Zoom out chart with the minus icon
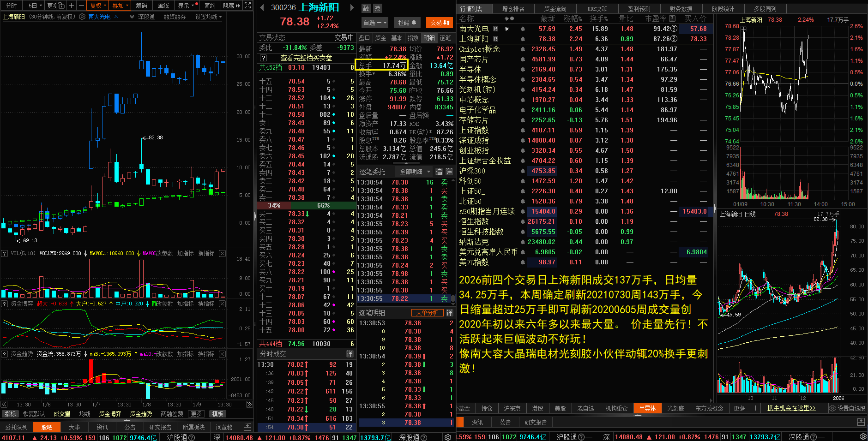Screen dimensions: 868x441 (x=81, y=6)
